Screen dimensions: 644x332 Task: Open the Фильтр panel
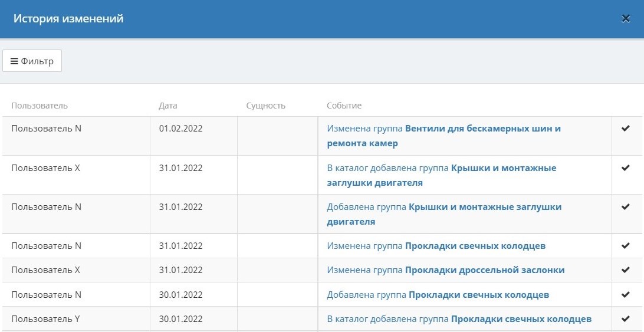(x=32, y=61)
